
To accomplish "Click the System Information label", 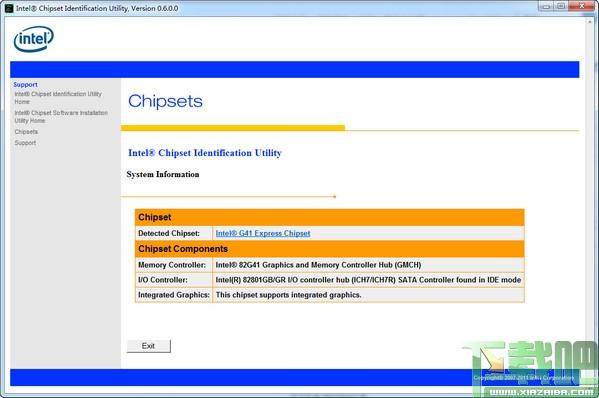I will (163, 174).
